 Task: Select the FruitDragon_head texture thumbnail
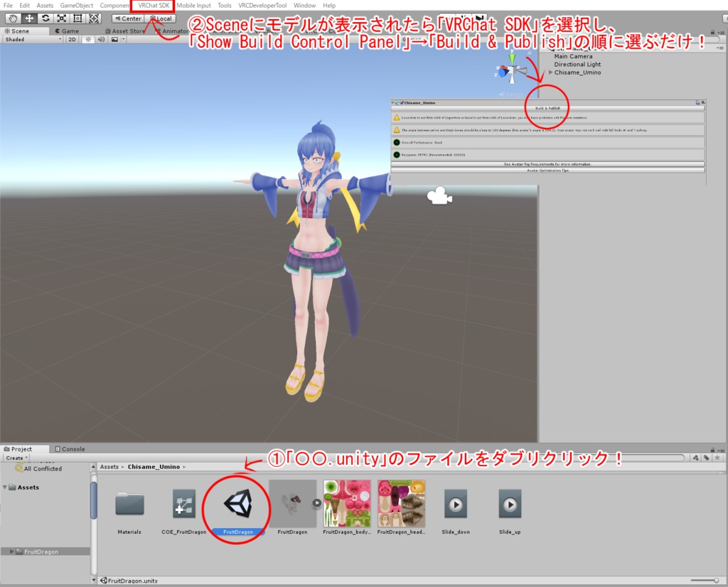[x=401, y=503]
